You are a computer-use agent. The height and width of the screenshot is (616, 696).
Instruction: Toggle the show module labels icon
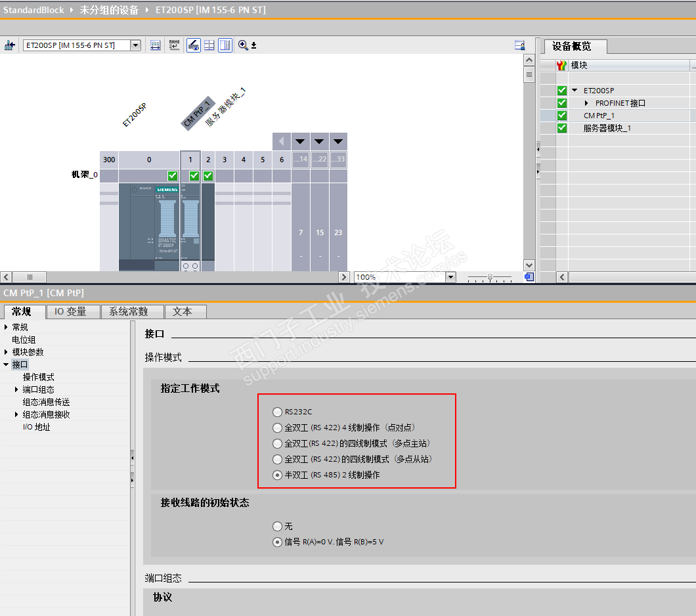coord(194,45)
